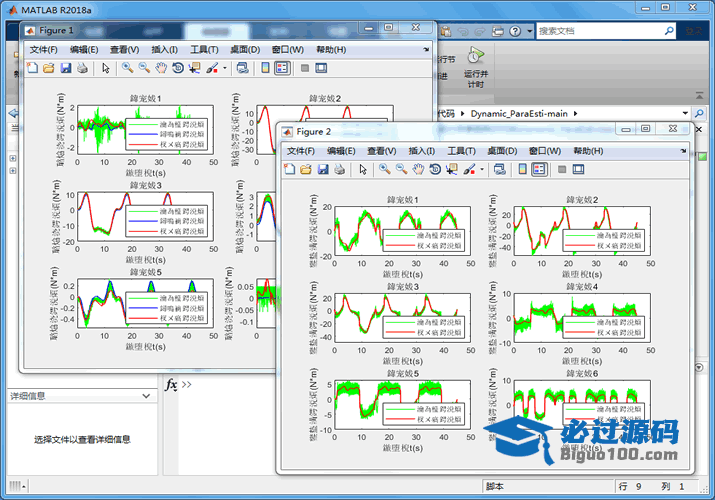
Task: Select the Edit Plot arrow in Figure 1
Action: click(106, 68)
